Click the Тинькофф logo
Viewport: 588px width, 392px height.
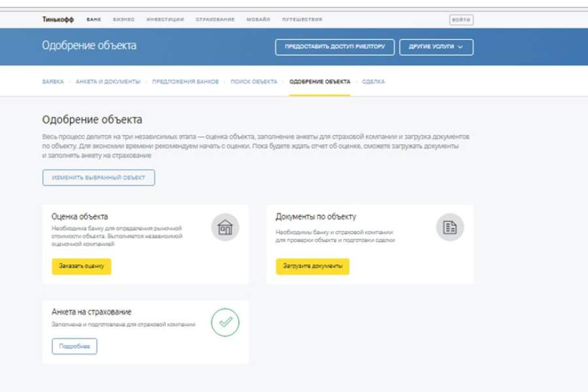(x=58, y=20)
